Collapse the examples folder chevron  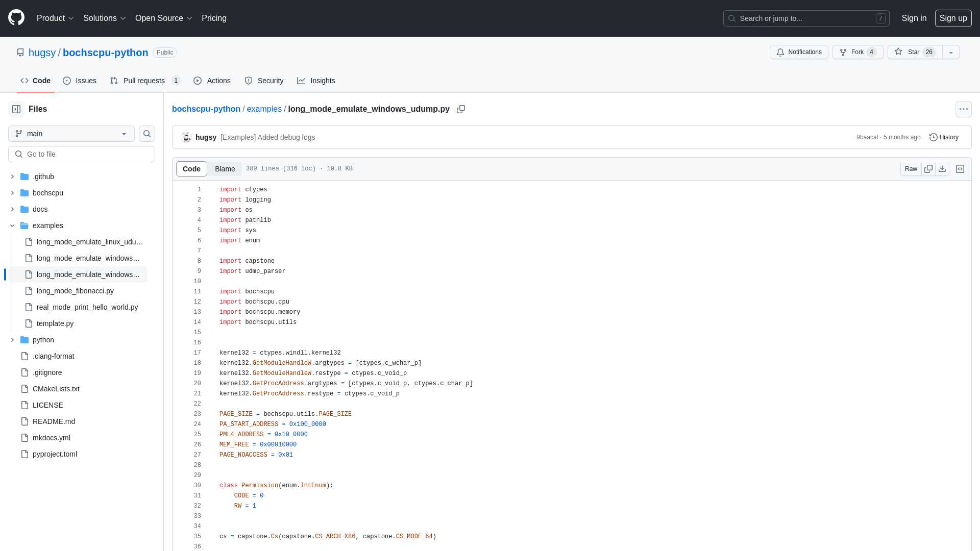[x=12, y=226]
